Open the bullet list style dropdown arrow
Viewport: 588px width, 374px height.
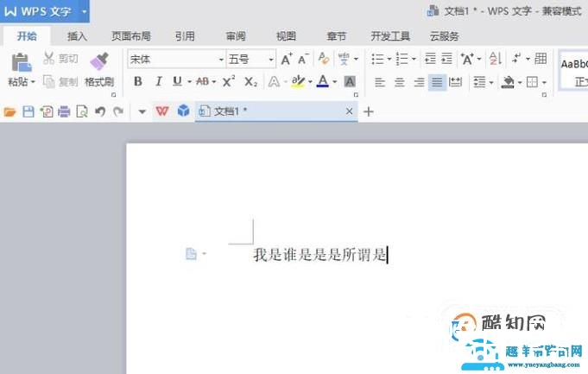pos(389,59)
